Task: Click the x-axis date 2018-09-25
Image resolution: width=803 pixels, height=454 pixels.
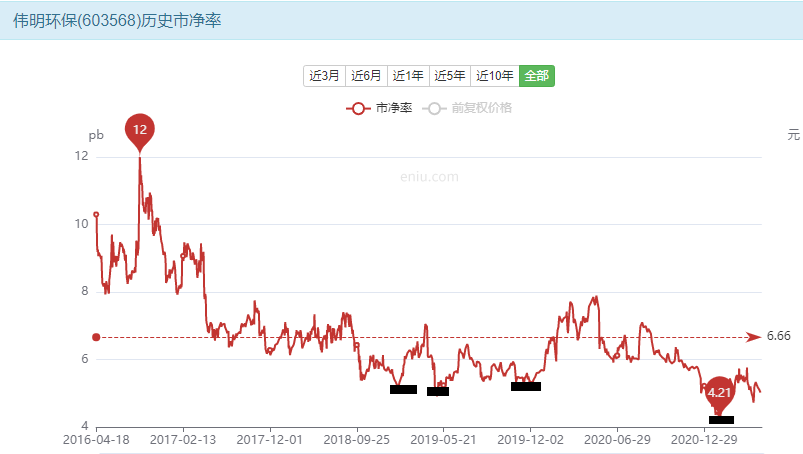Action: pos(356,440)
